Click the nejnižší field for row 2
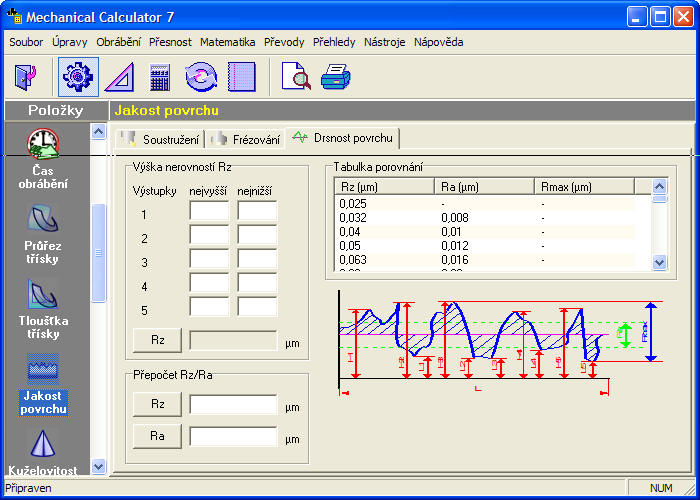 point(257,235)
